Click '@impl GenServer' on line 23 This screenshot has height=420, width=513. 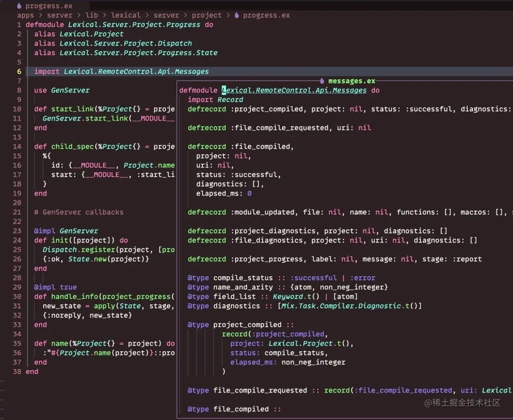[66, 231]
